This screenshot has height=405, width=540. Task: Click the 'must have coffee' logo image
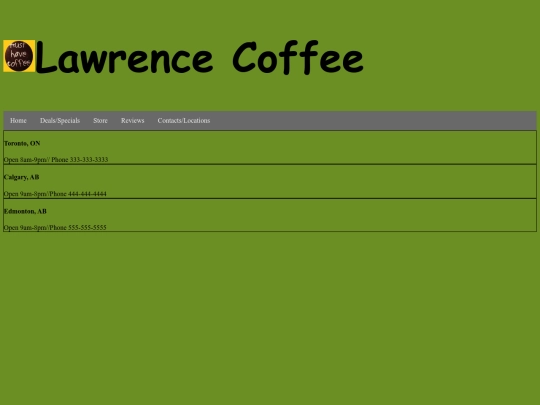point(19,56)
